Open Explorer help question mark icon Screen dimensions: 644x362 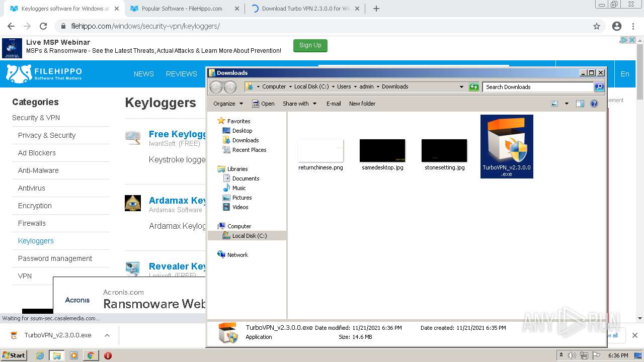(594, 104)
